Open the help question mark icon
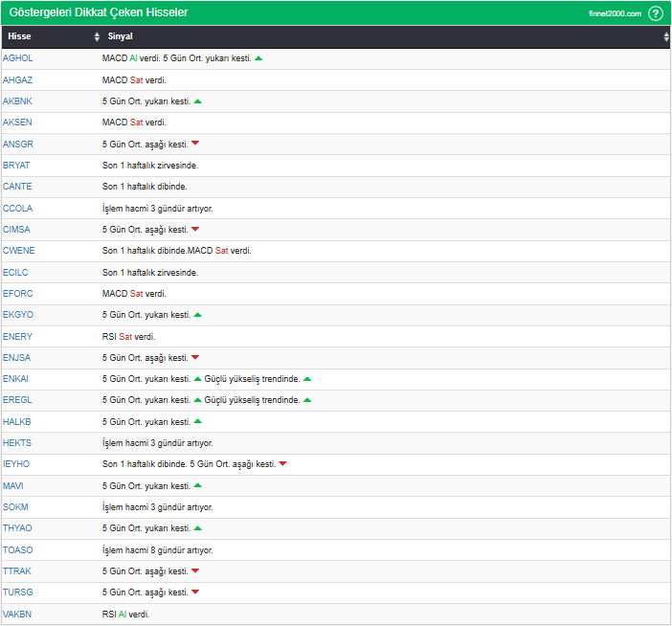This screenshot has height=626, width=672. coord(656,13)
